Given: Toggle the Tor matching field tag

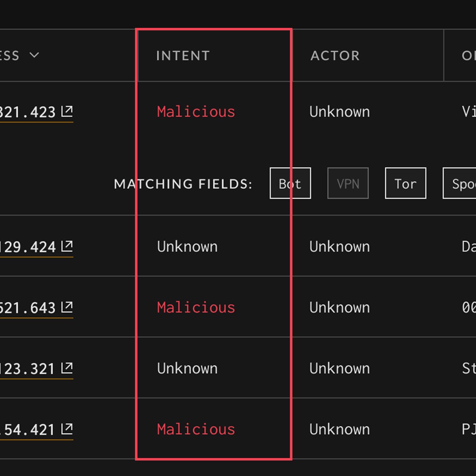Looking at the screenshot, I should (x=405, y=183).
